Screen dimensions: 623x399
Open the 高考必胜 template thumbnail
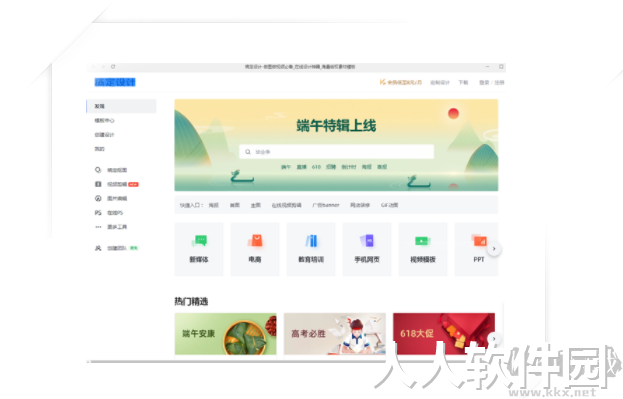(335, 334)
